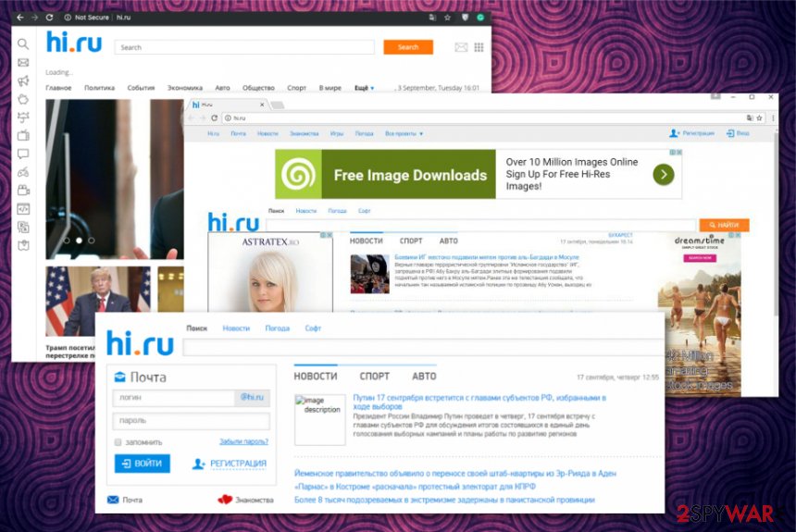Click the Забыли пароль? link
The image size is (796, 532).
243,441
